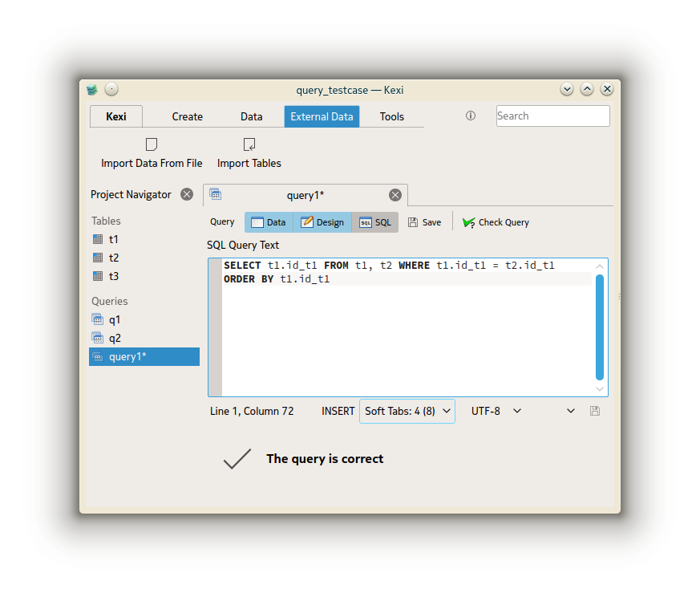Viewport: 700px width, 593px height.
Task: Click the Save query icon
Action: click(413, 222)
